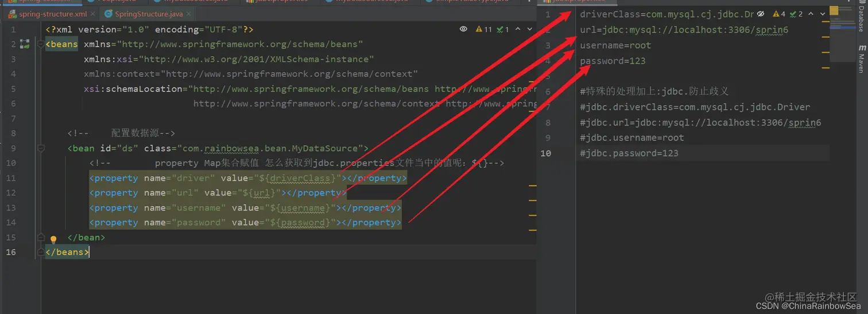Click the ${username} property line

245,208
